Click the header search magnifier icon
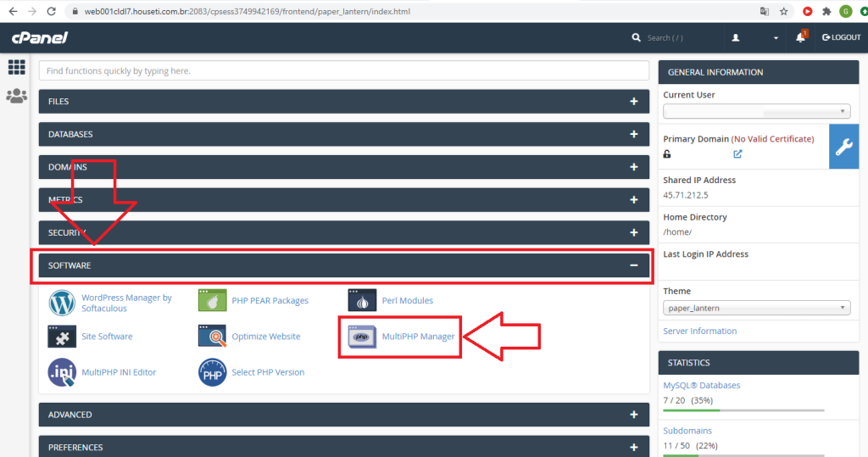868x457 pixels. [x=636, y=37]
